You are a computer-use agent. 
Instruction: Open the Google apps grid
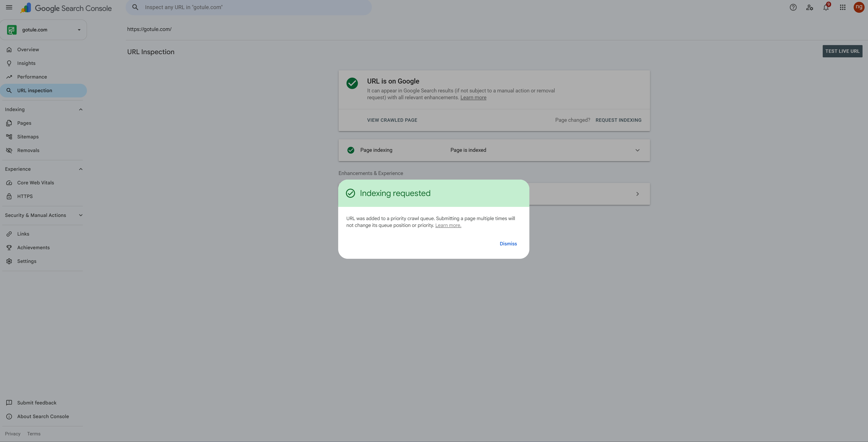click(x=842, y=8)
